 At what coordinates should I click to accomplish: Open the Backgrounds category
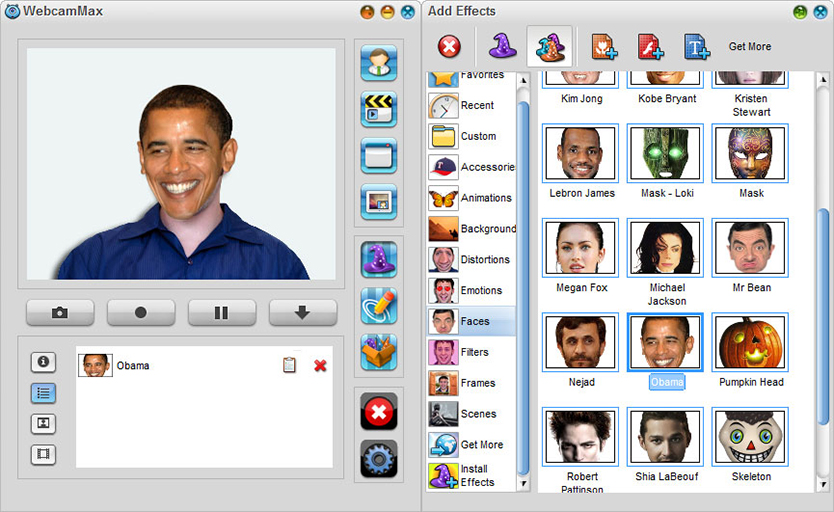(471, 229)
